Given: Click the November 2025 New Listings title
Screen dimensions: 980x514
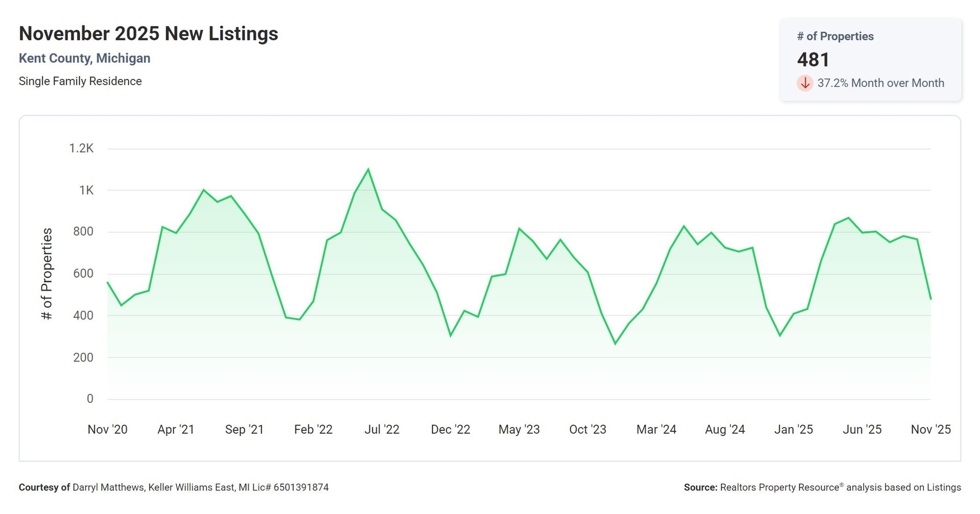Looking at the screenshot, I should tap(149, 34).
